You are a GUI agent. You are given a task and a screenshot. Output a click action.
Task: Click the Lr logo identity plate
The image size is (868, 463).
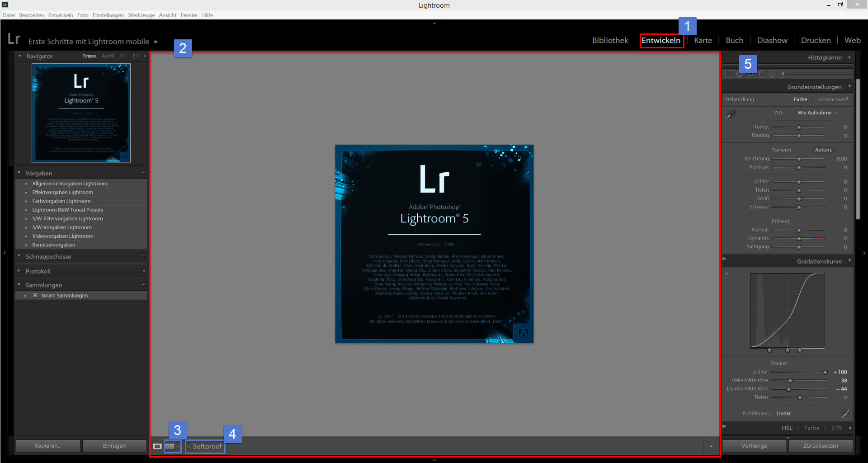[x=14, y=39]
